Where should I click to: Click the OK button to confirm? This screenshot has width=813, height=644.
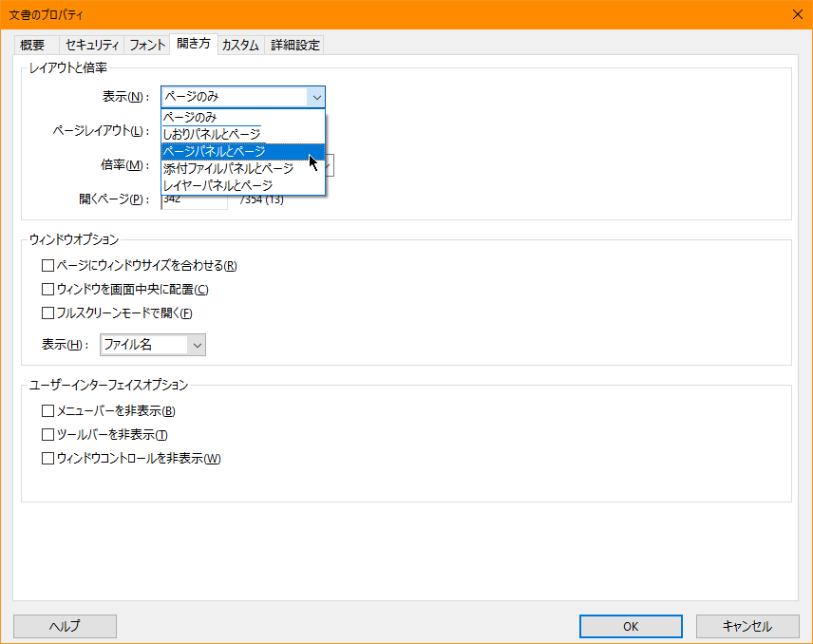click(630, 626)
